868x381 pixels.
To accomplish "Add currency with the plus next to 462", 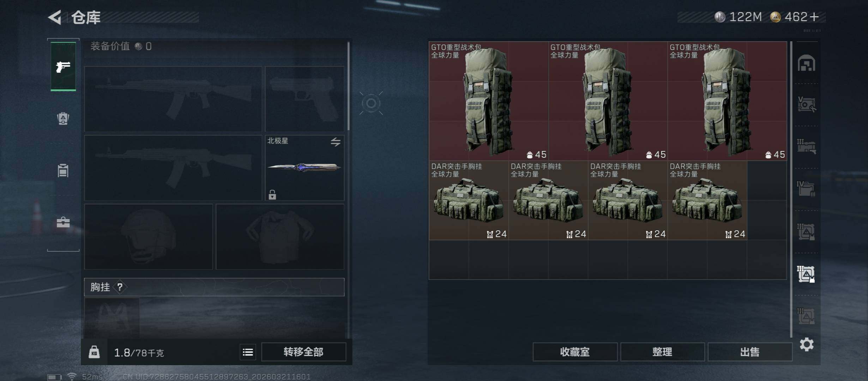I will point(814,17).
